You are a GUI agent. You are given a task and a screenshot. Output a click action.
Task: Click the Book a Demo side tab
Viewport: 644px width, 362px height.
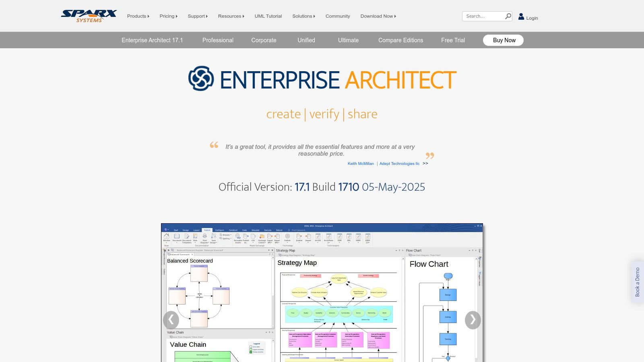(637, 282)
